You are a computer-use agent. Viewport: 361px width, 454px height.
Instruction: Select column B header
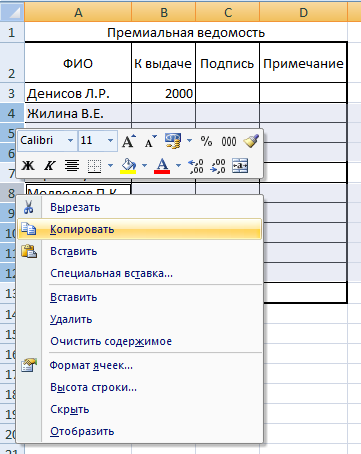pos(164,12)
